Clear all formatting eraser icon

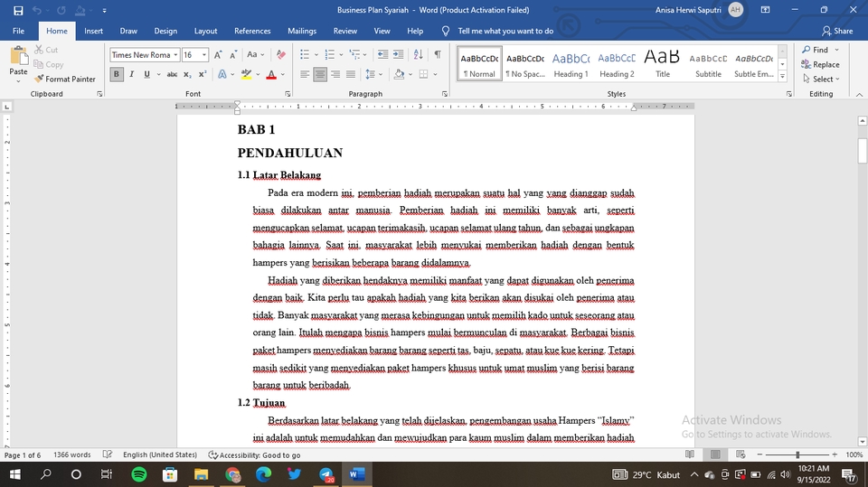[280, 55]
